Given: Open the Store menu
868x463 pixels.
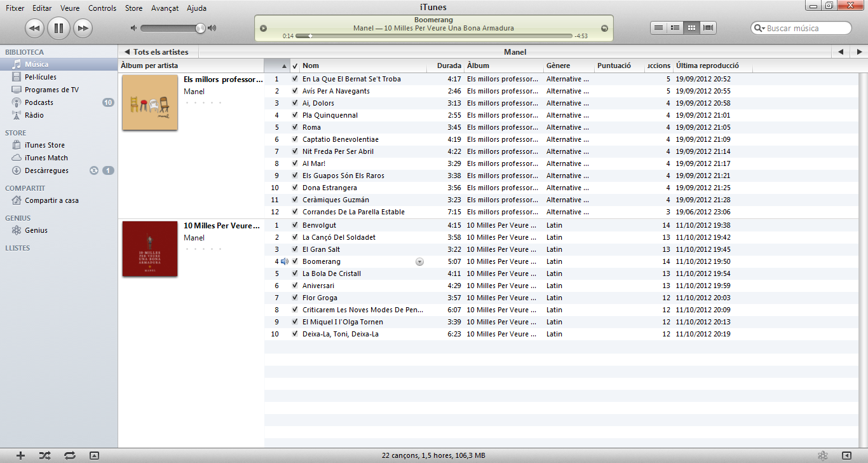Looking at the screenshot, I should pyautogui.click(x=134, y=8).
